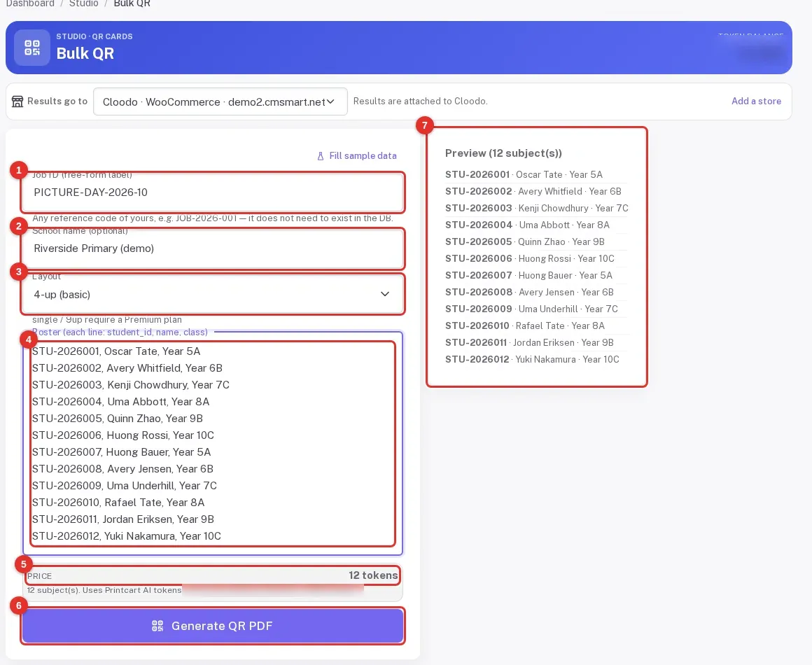Click the QR icon in Generate QR PDF

tap(157, 626)
